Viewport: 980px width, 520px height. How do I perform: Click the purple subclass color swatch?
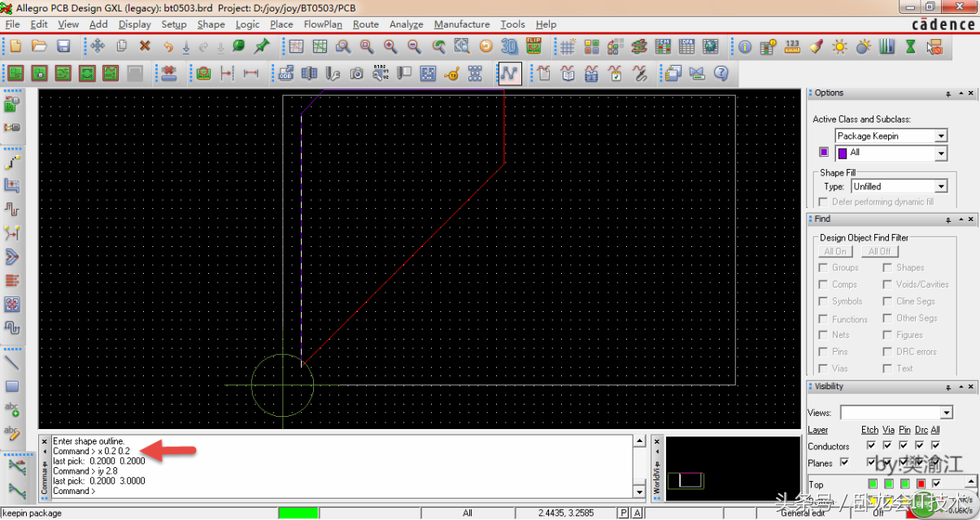tap(824, 152)
